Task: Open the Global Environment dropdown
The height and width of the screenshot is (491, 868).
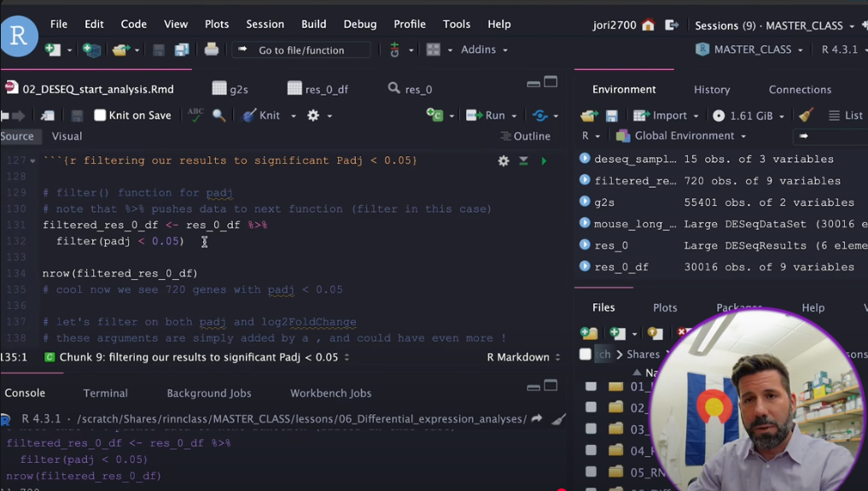Action: (681, 136)
